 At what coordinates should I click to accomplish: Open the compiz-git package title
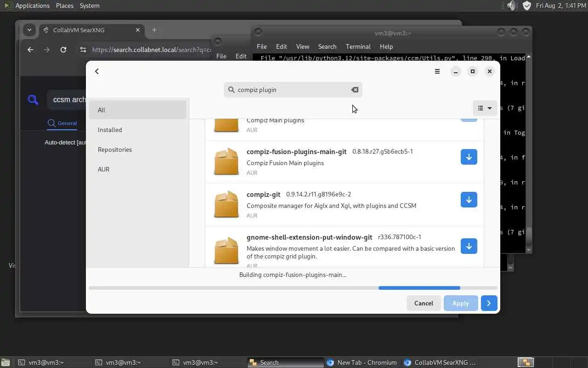[x=263, y=194]
